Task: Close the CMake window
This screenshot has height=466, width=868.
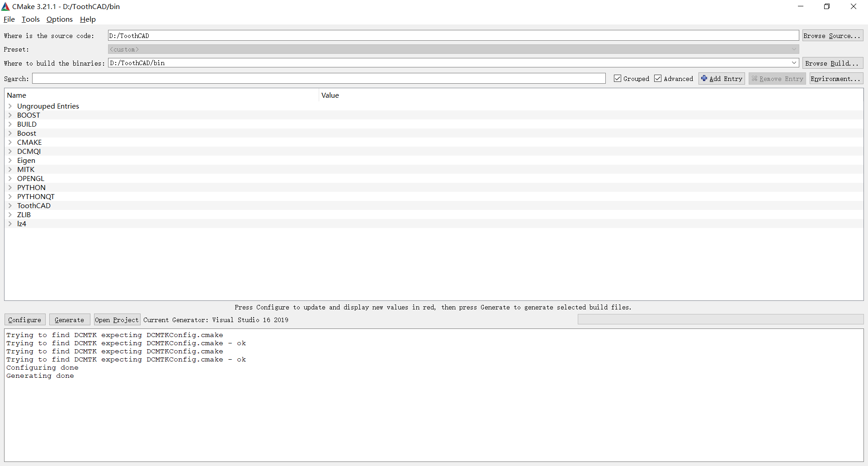Action: point(854,6)
